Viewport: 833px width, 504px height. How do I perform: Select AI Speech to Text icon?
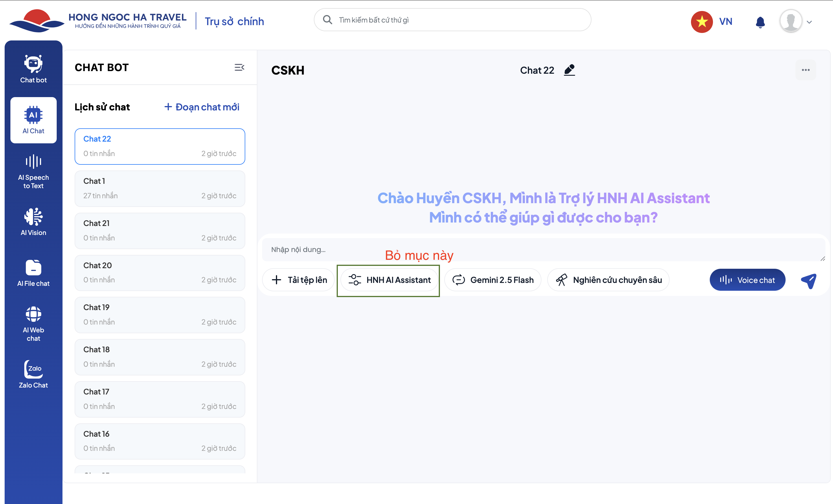pyautogui.click(x=33, y=171)
